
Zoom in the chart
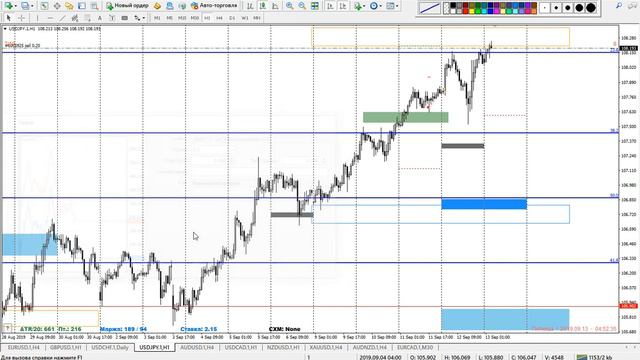(x=289, y=6)
